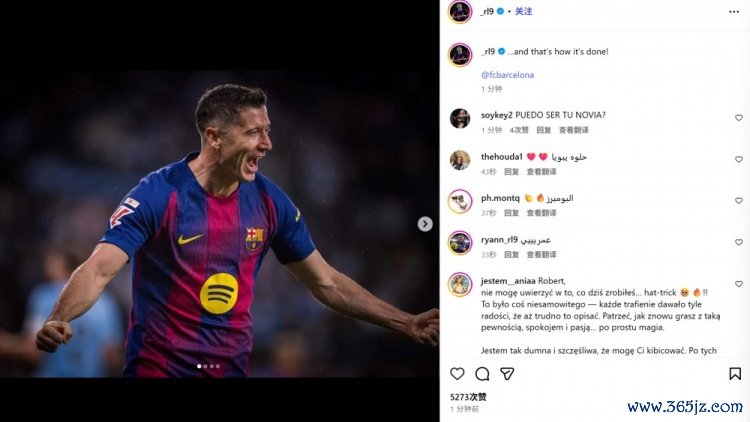Like ryann_rl9's comment with heart
The width and height of the screenshot is (750, 422).
pyautogui.click(x=739, y=242)
